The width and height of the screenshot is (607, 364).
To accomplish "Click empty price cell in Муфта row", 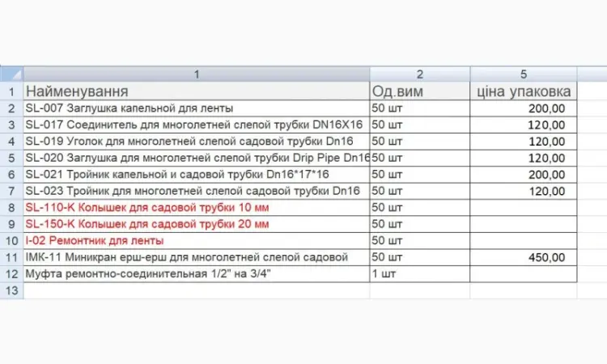I will 524,274.
